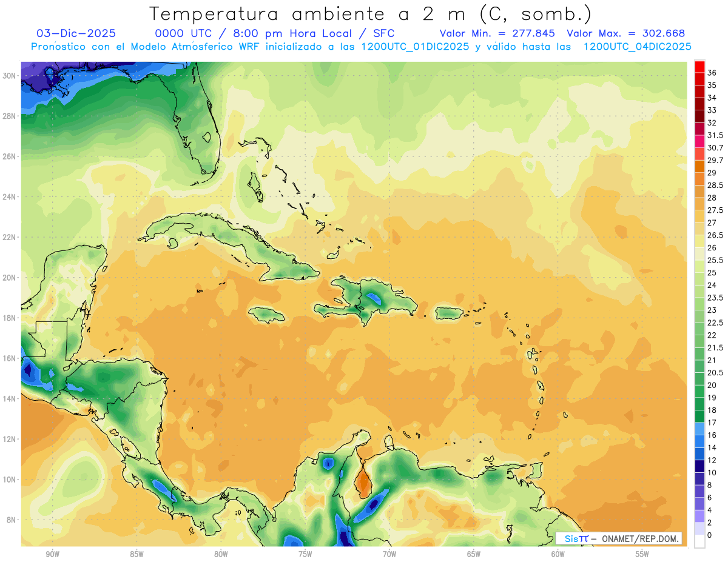Click the '29.7' value on the color scale

click(715, 160)
